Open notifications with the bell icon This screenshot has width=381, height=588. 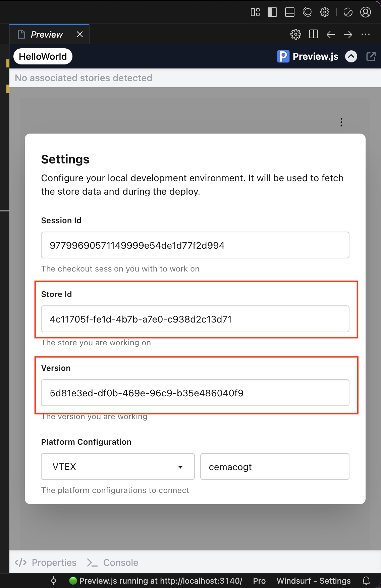(366, 581)
